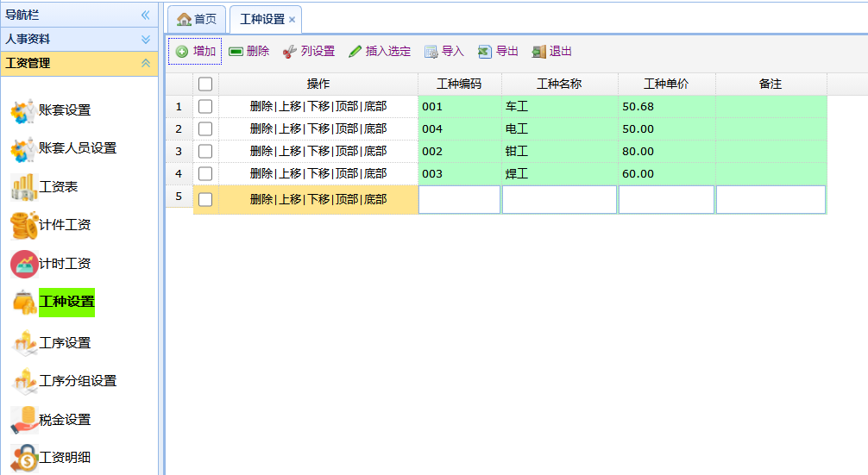
Task: Close the 工种设置 tab
Action: click(292, 20)
